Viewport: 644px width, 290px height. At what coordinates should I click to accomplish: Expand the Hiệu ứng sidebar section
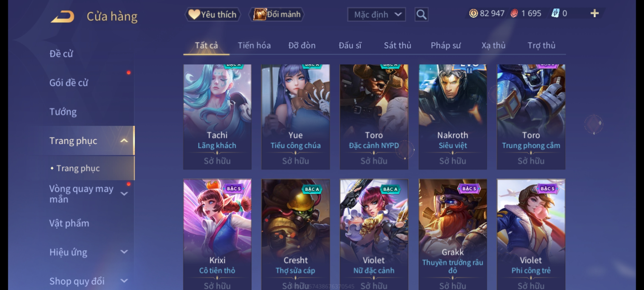pyautogui.click(x=124, y=252)
